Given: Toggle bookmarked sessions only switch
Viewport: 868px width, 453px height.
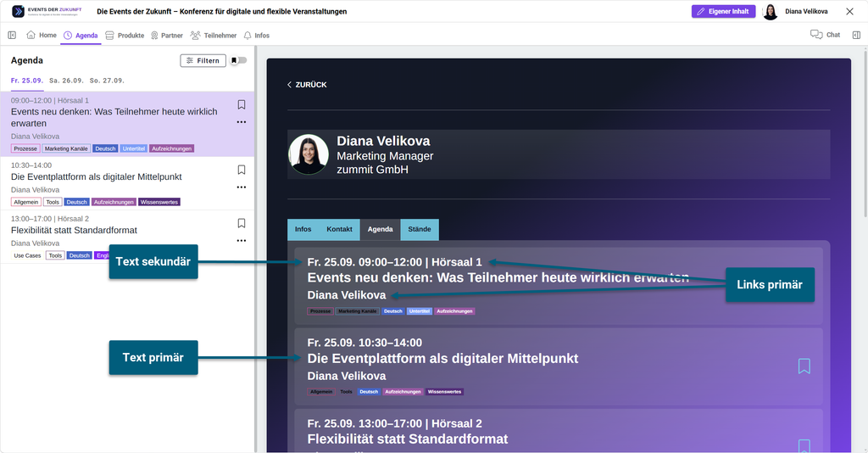Looking at the screenshot, I should (238, 60).
